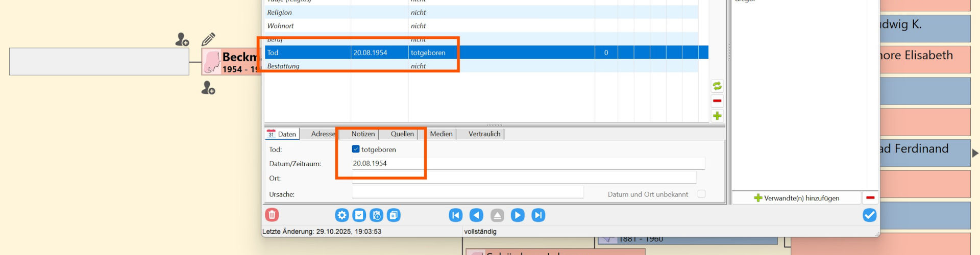Jump to last person with skip-forward arrow
Viewport: 980px width, 255px height.
pos(538,215)
